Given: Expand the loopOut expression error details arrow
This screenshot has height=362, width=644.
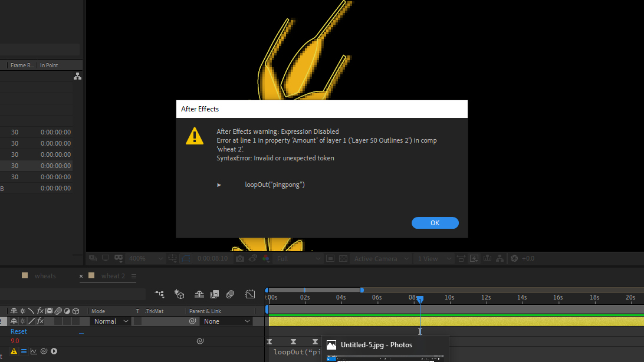Looking at the screenshot, I should 219,185.
